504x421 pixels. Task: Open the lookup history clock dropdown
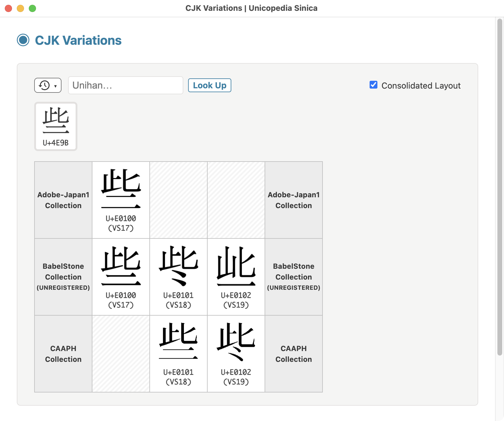[48, 85]
